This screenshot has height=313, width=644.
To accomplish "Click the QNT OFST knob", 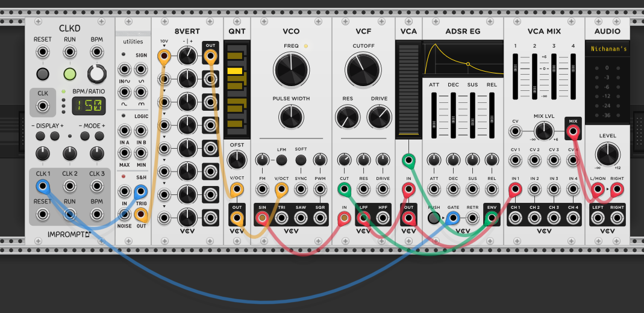I will tap(237, 159).
